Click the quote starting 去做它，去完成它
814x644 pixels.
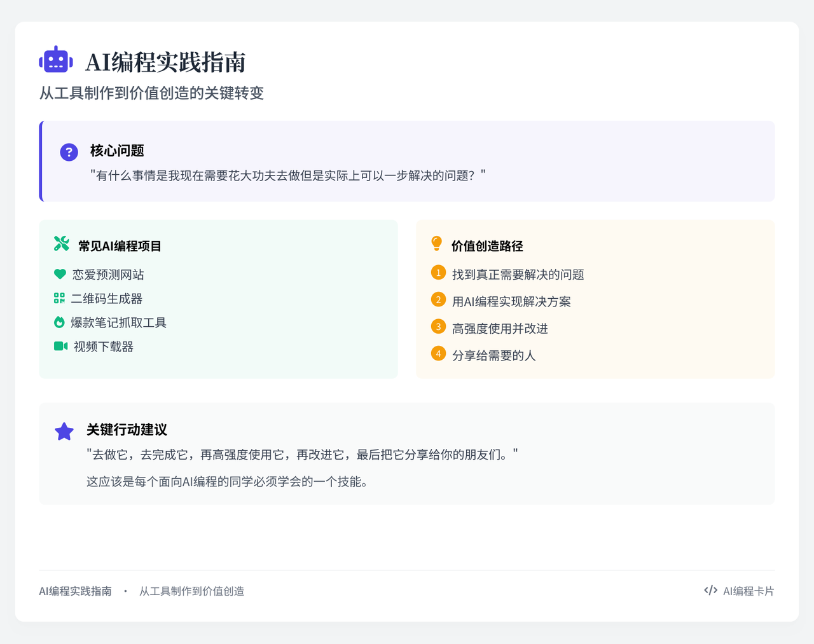[302, 455]
